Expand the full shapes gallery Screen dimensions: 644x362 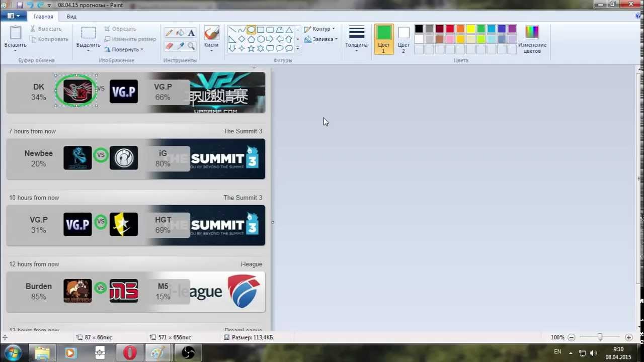pyautogui.click(x=298, y=49)
